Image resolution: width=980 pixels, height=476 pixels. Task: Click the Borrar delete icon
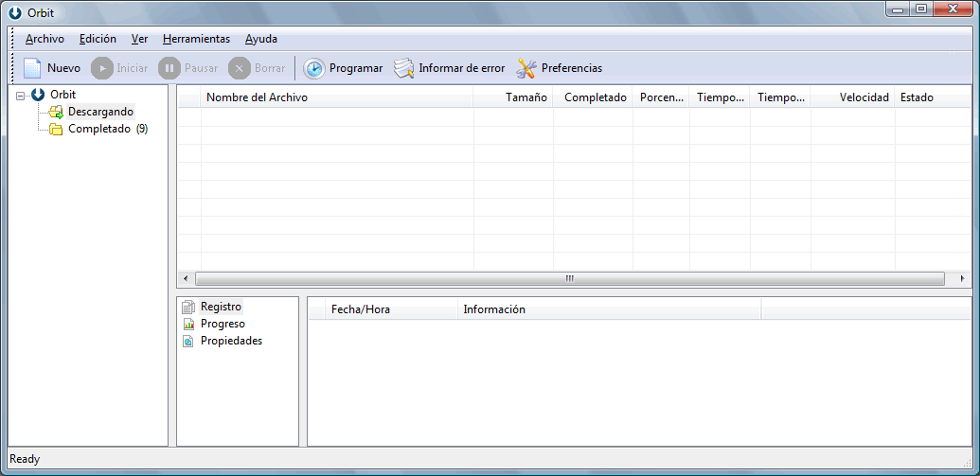pyautogui.click(x=240, y=68)
